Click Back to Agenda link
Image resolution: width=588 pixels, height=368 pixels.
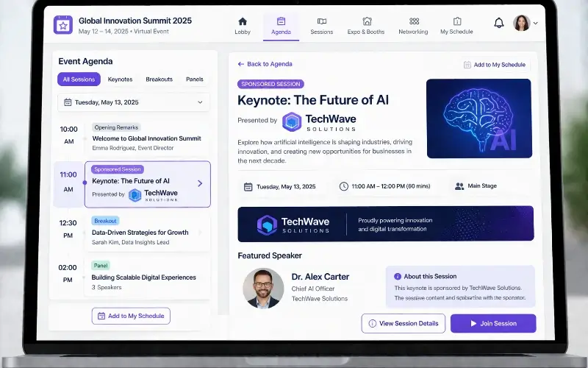pos(265,64)
